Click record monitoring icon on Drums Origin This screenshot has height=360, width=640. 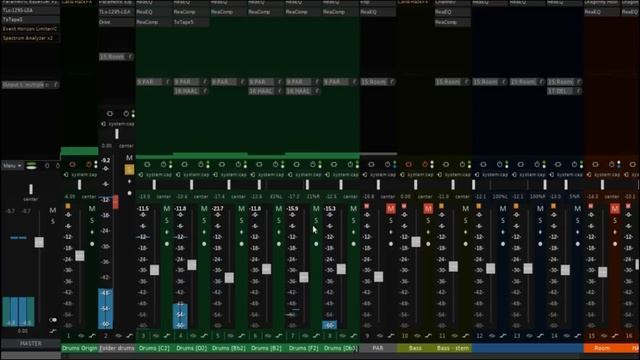tap(89, 164)
